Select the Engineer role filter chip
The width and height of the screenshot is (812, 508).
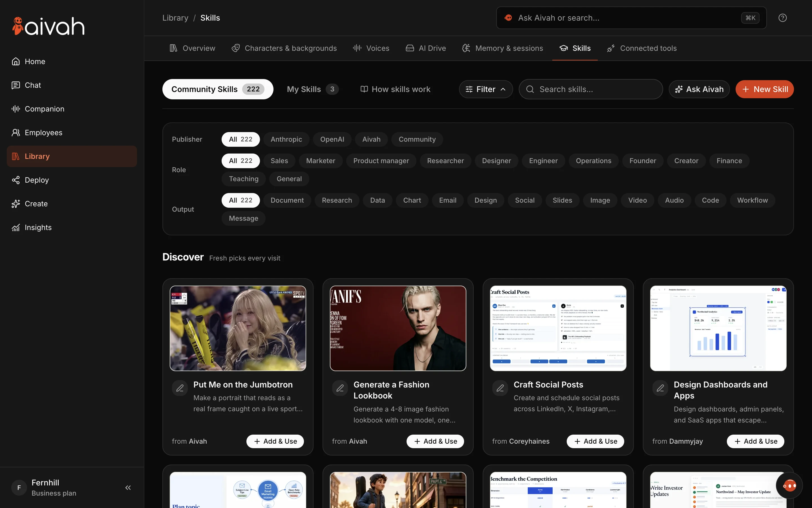(x=543, y=161)
